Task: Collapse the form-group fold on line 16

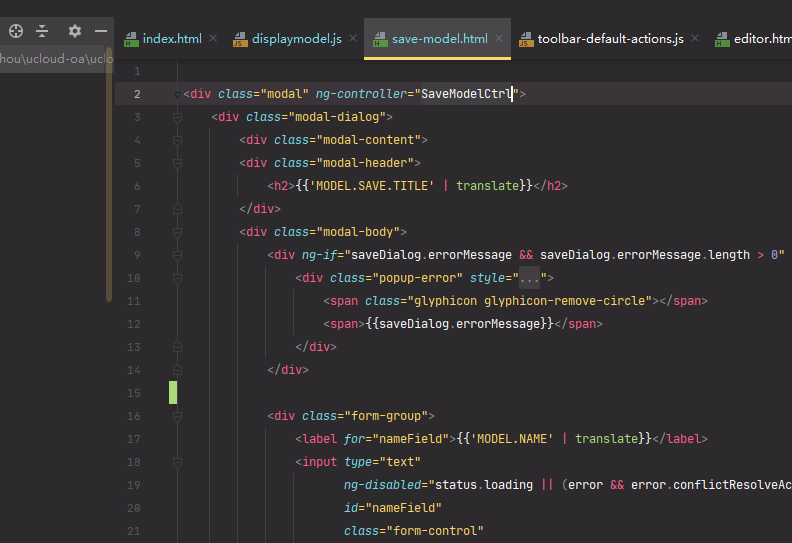Action: pyautogui.click(x=177, y=416)
